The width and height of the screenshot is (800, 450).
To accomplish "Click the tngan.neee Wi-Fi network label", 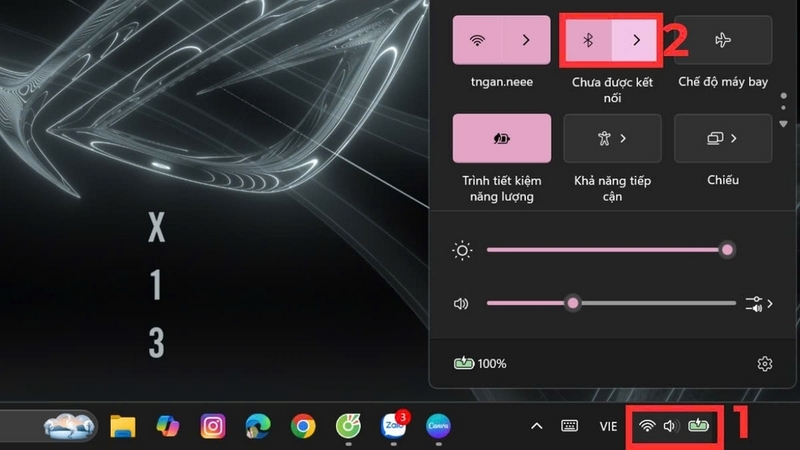I will (502, 82).
